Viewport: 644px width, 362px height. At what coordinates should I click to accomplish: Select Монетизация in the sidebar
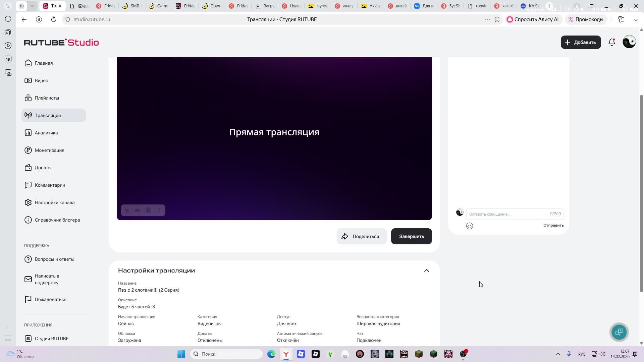pyautogui.click(x=50, y=150)
